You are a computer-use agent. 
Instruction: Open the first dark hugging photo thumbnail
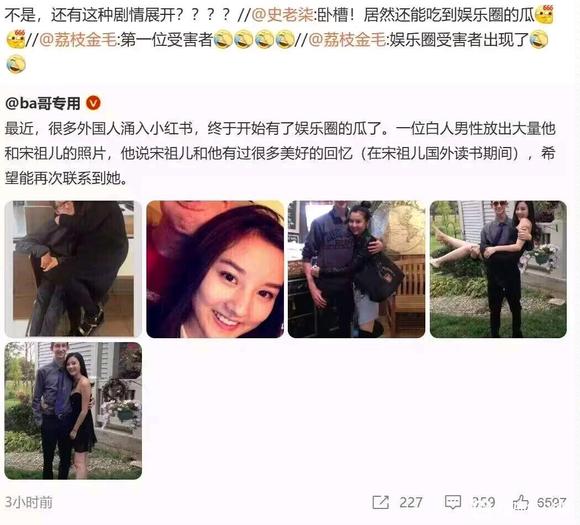point(73,269)
